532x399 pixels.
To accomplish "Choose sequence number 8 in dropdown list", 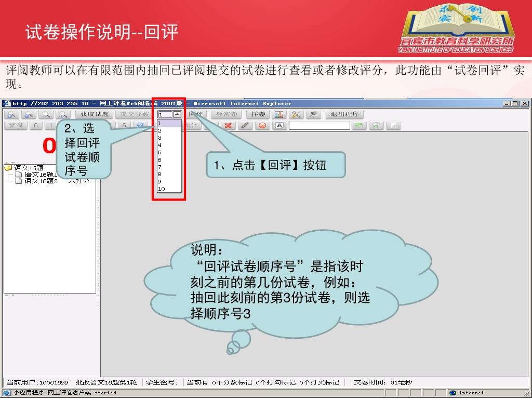I will click(x=169, y=175).
